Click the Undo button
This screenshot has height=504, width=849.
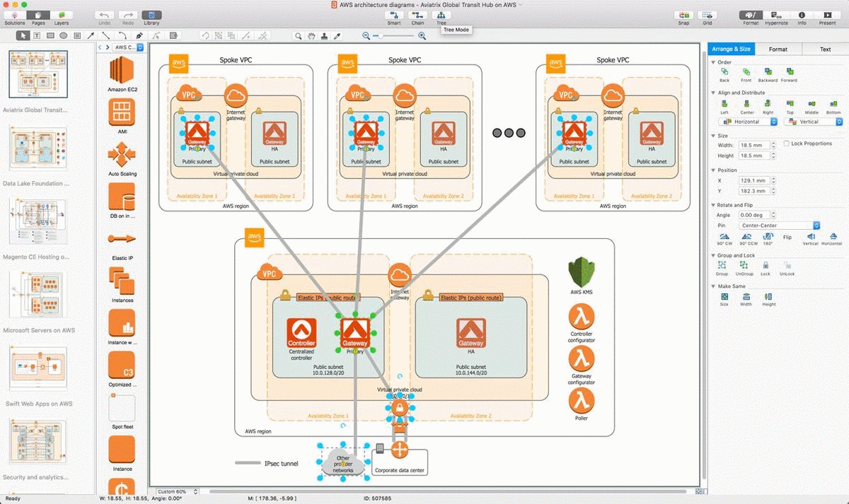tap(104, 15)
